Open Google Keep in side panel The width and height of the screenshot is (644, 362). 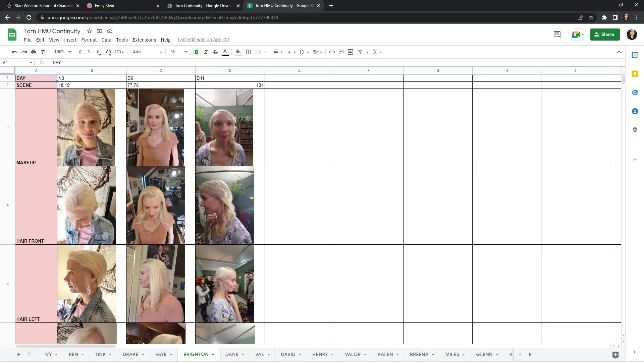635,74
